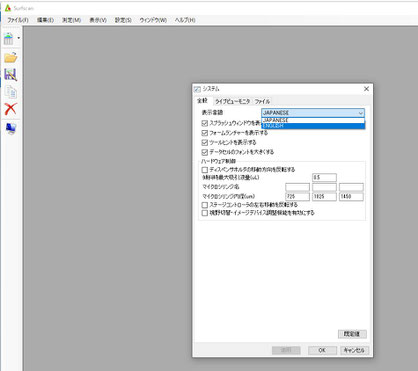Switch to the 全般 tab

202,101
